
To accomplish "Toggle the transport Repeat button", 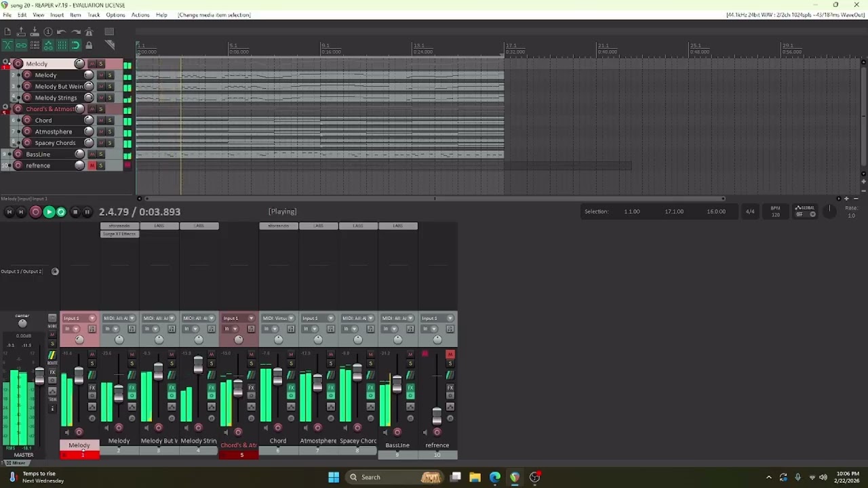I will (61, 212).
